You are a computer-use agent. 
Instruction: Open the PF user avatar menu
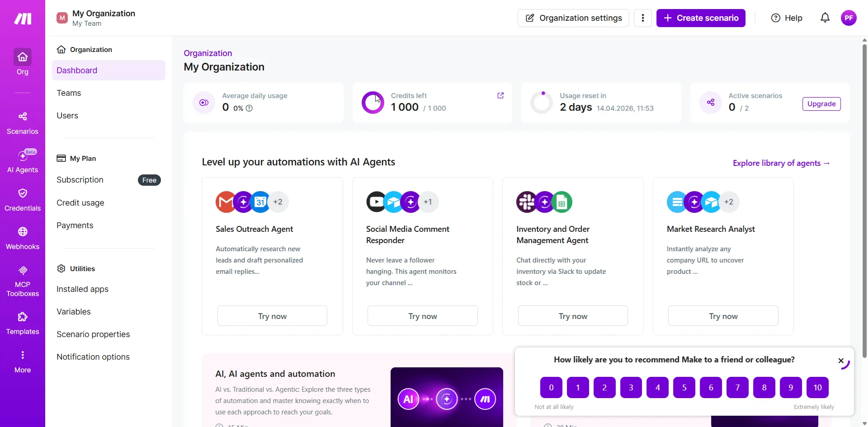coord(849,18)
